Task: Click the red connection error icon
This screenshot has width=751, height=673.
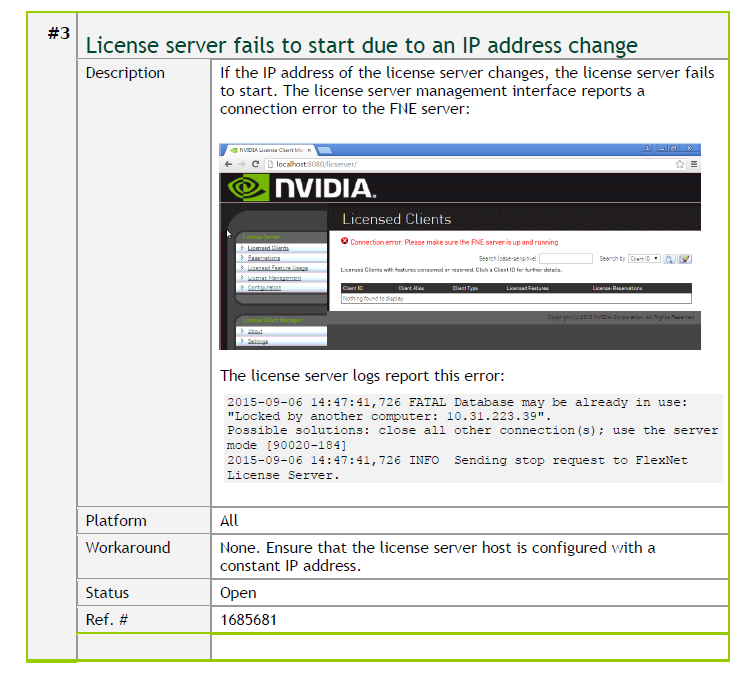Action: 344,241
